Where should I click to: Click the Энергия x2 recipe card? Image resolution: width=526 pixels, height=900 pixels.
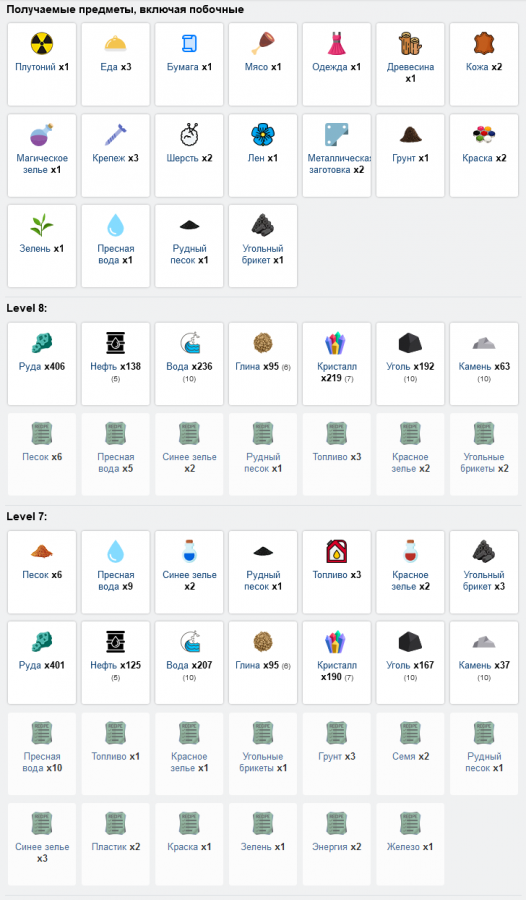point(337,844)
